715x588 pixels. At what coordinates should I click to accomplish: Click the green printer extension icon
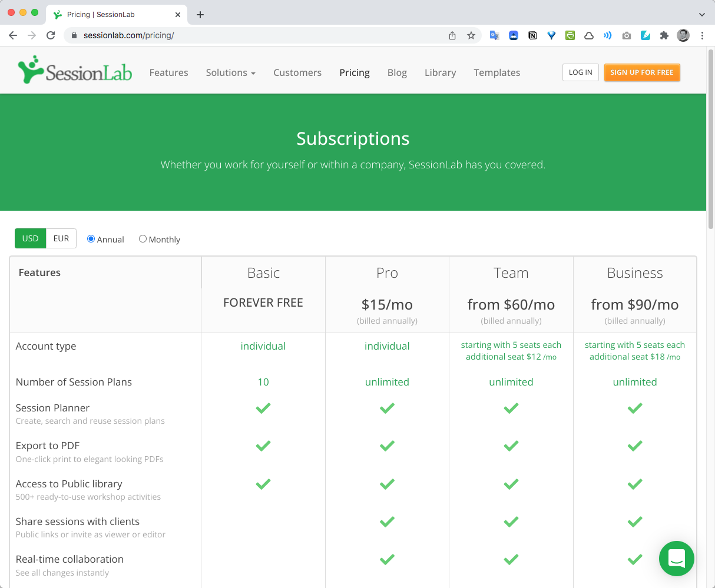point(570,35)
